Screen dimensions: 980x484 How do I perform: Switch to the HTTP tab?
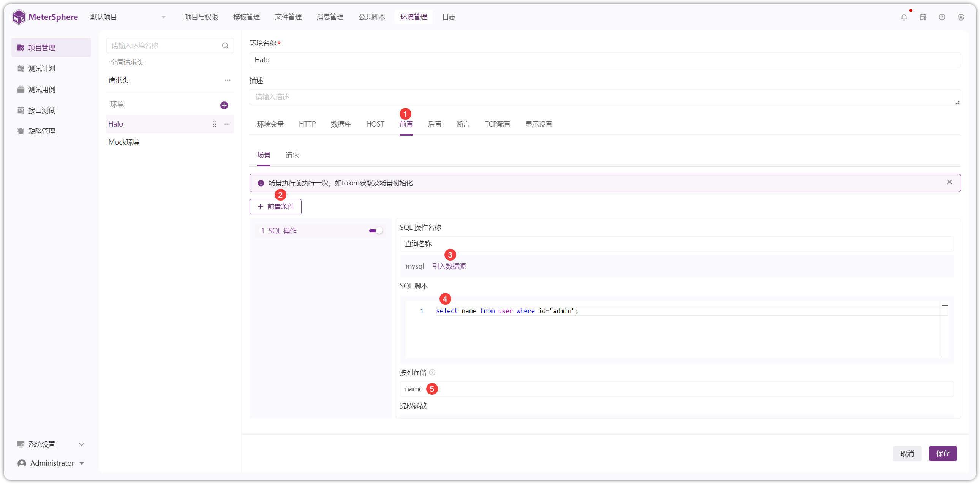tap(307, 125)
